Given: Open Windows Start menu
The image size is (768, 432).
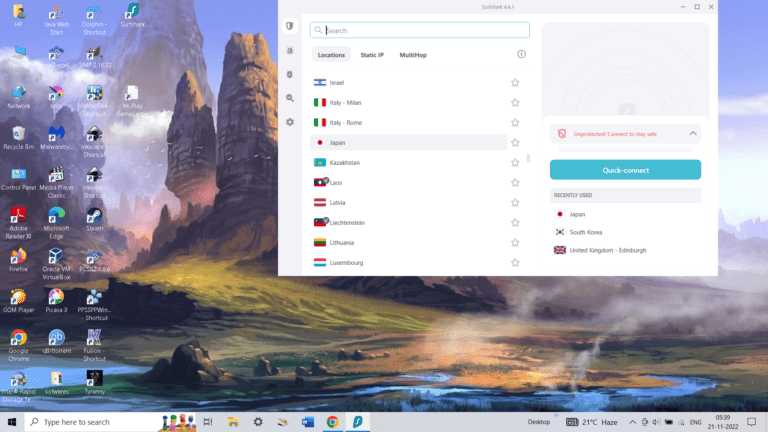Looking at the screenshot, I should [12, 422].
